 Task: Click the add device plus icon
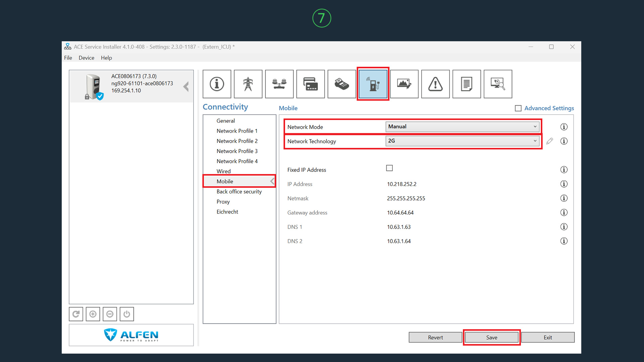point(93,314)
